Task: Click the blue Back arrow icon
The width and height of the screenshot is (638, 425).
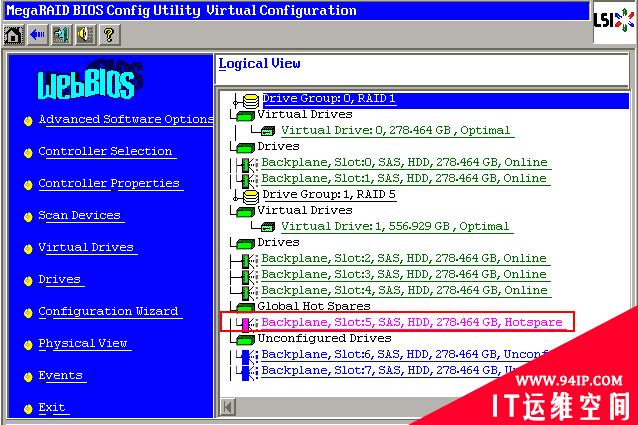Action: [x=37, y=35]
